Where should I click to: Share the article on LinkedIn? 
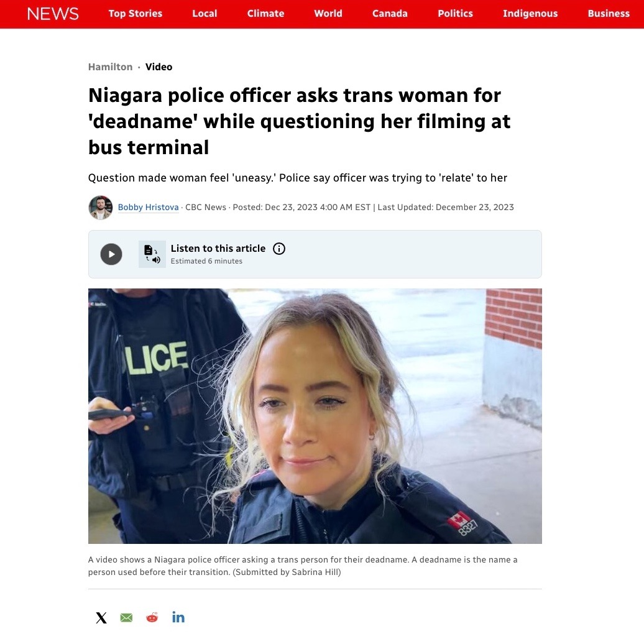tap(178, 617)
